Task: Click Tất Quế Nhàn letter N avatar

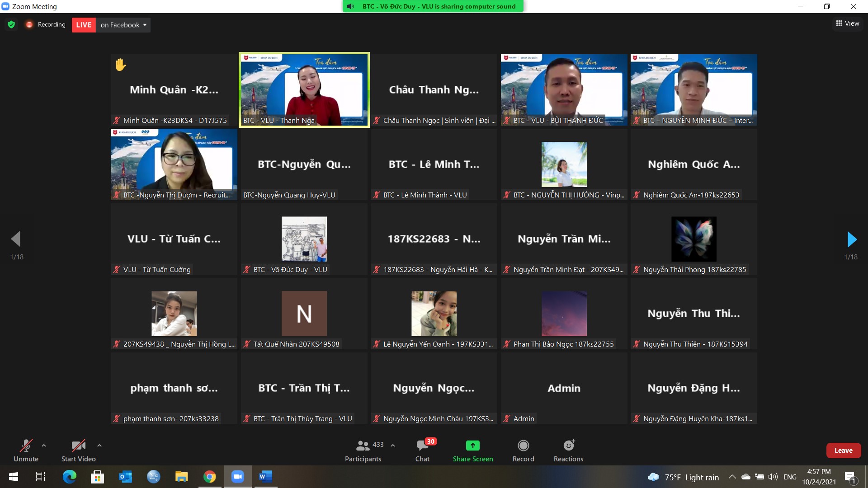Action: point(304,314)
